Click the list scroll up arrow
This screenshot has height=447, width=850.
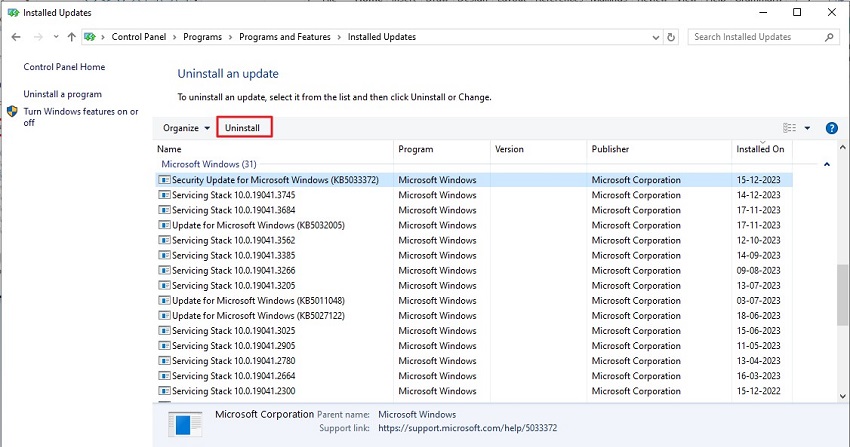[842, 147]
